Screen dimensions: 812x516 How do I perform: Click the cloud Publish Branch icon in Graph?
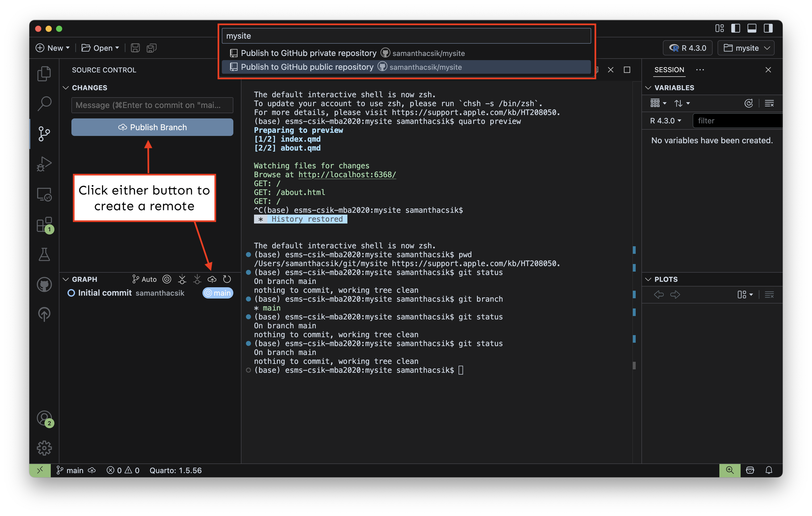coord(212,279)
